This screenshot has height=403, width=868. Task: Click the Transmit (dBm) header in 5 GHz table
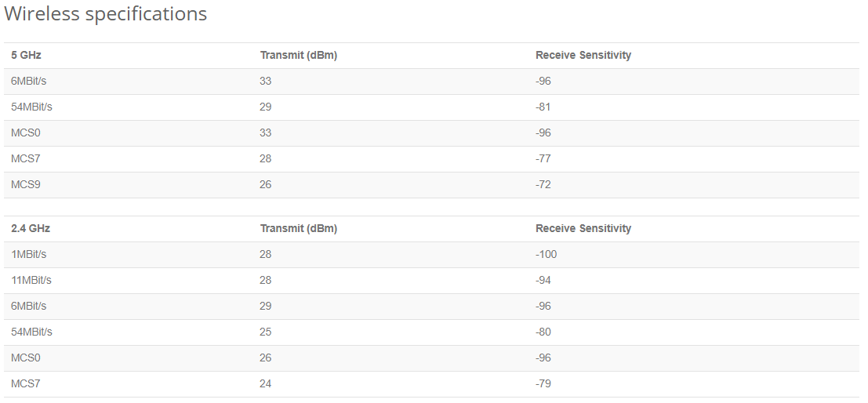point(299,56)
